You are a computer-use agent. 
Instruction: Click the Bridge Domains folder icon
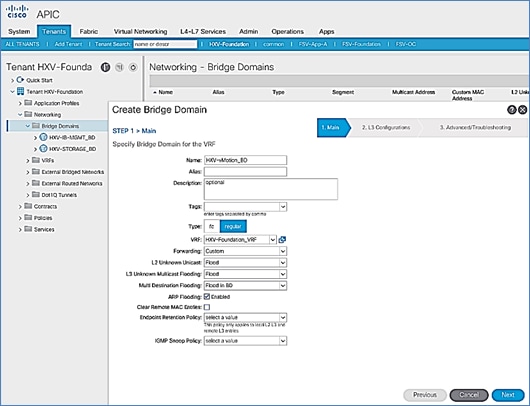click(x=35, y=126)
